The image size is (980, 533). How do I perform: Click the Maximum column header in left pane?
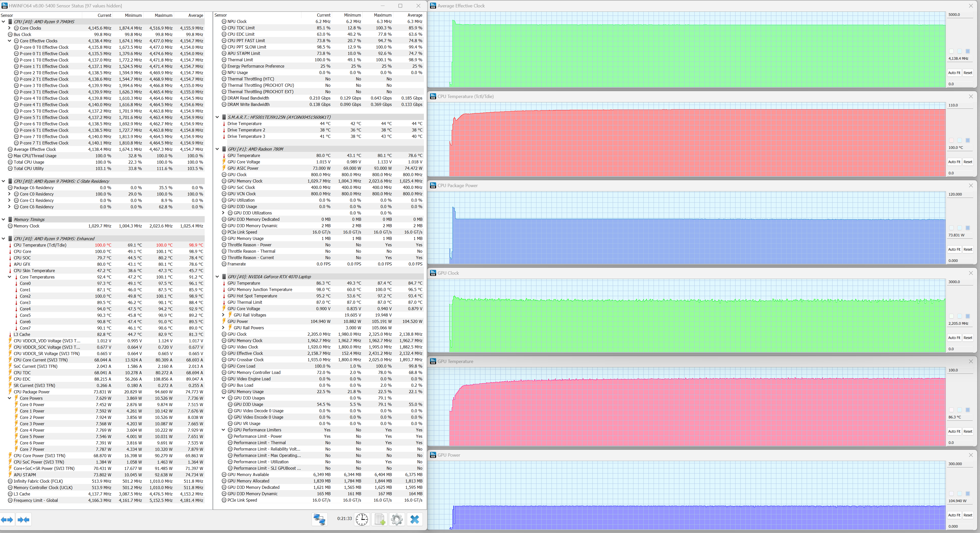[163, 15]
